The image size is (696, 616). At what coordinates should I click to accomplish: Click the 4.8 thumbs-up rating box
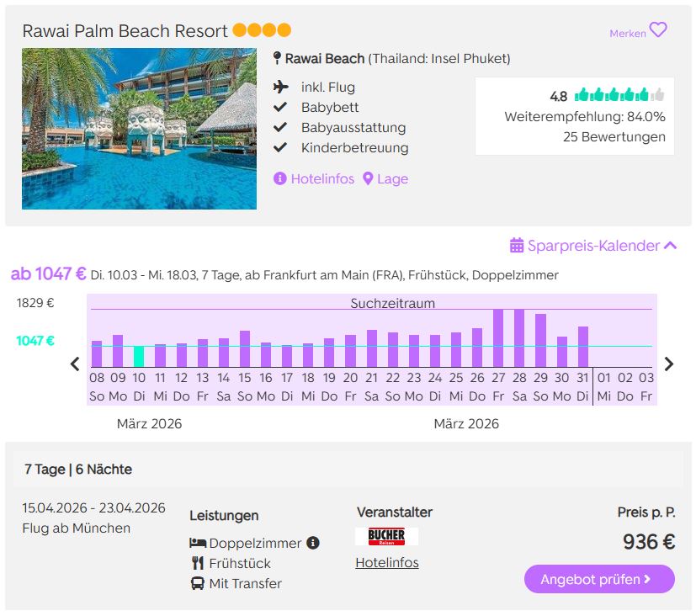574,116
